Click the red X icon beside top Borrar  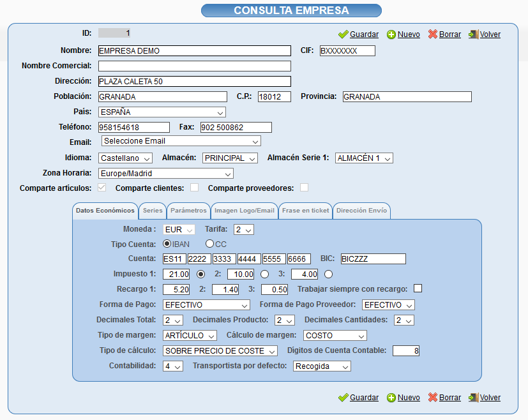(x=433, y=34)
